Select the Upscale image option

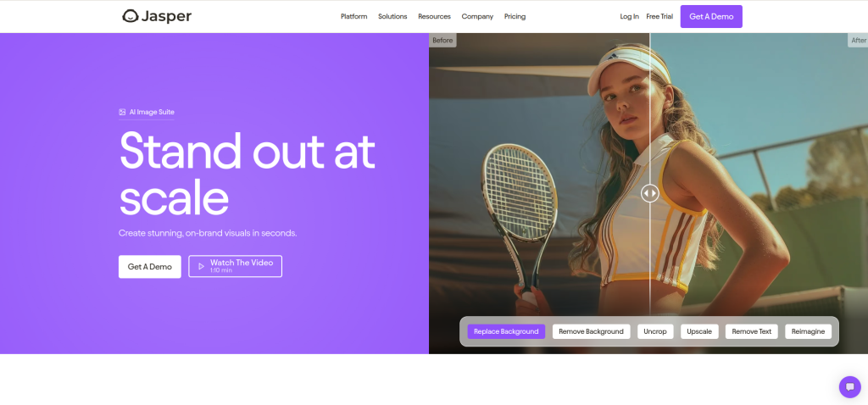tap(699, 331)
